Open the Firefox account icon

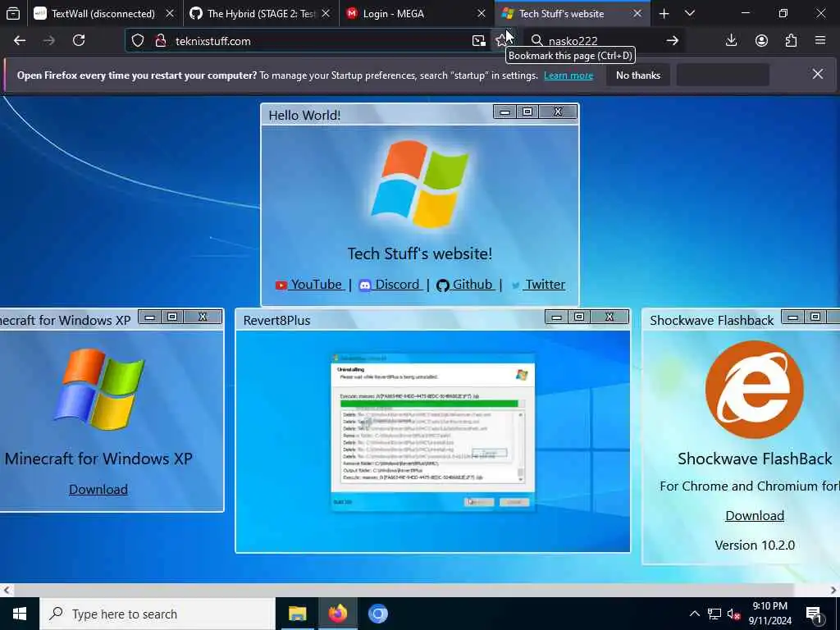(x=761, y=41)
